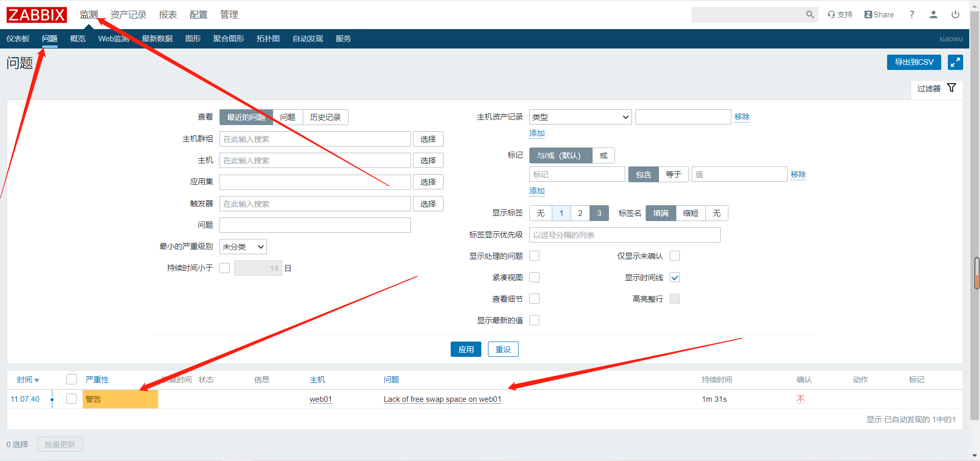Toggle fullscreen view icon

tap(955, 62)
